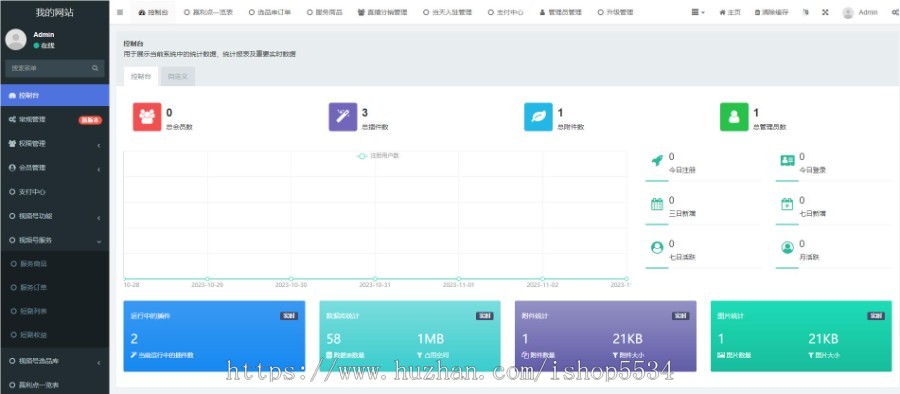Open 控制台 in the left sidebar

point(55,95)
